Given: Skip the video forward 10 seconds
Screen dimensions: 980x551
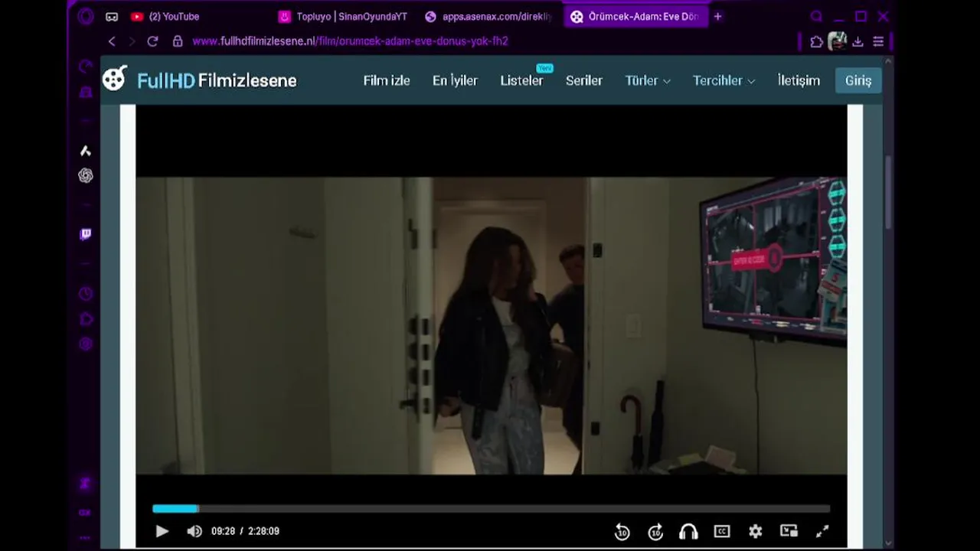Looking at the screenshot, I should 655,532.
